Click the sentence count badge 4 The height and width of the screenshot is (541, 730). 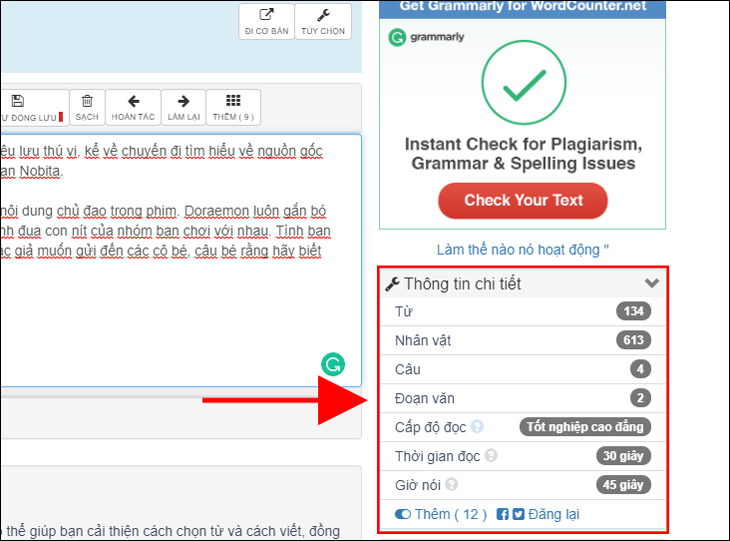point(640,369)
